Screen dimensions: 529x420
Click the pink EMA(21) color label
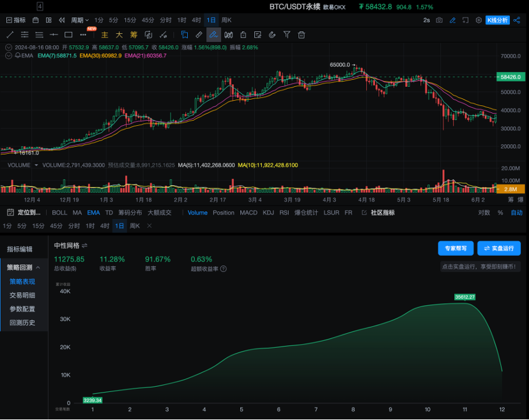[146, 56]
